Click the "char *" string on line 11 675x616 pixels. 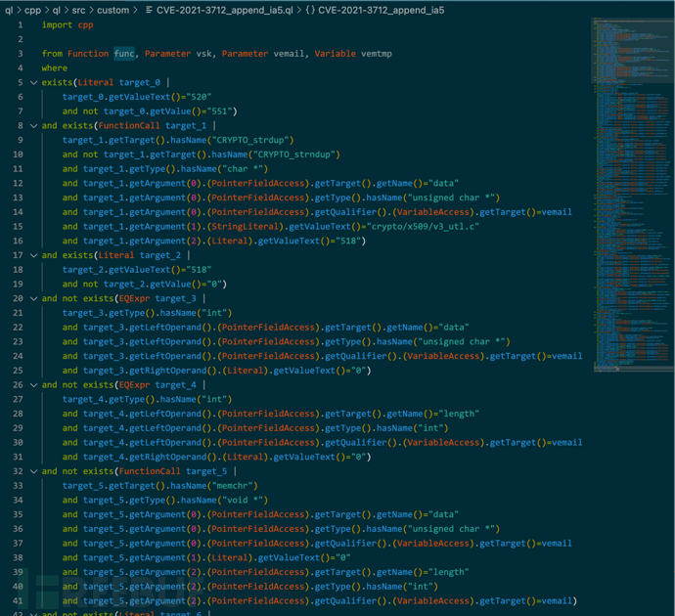243,169
